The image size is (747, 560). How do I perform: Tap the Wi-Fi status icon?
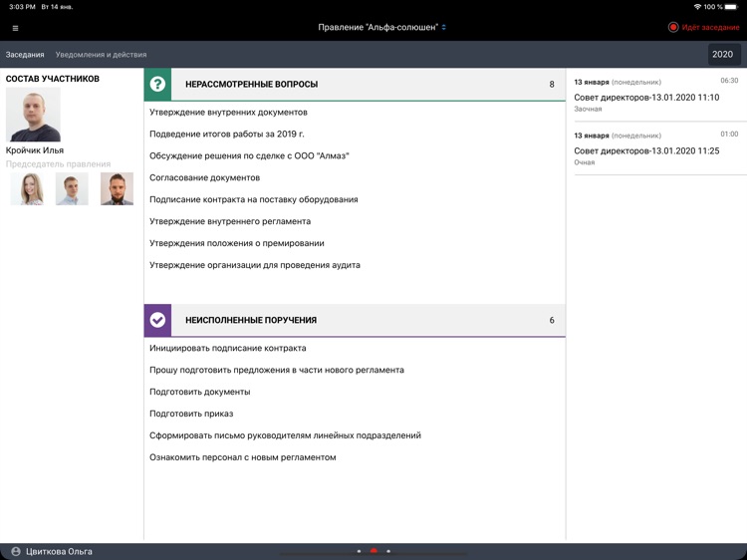[697, 7]
